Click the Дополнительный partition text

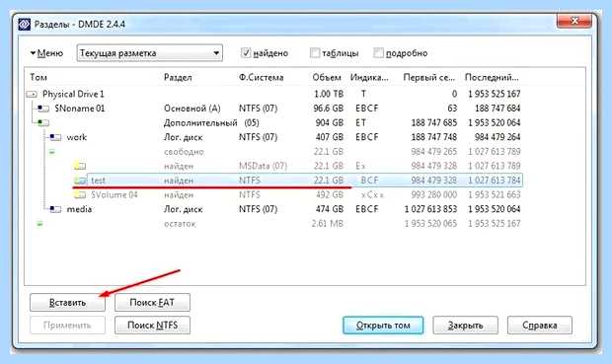click(200, 123)
